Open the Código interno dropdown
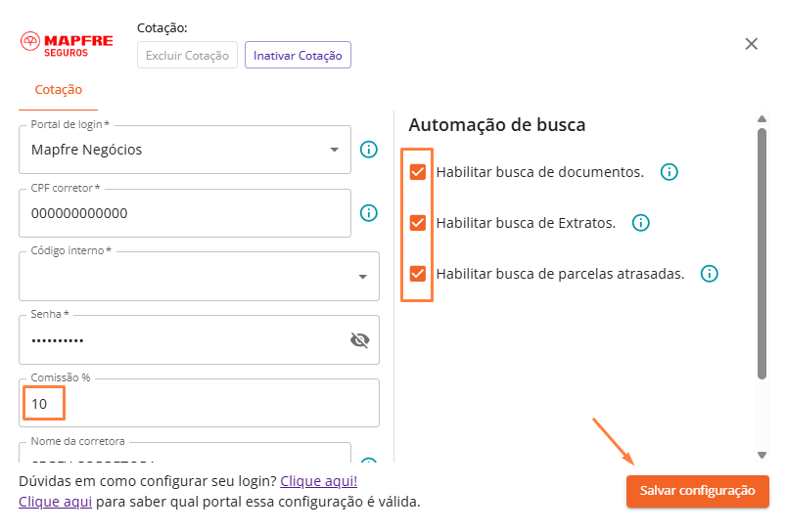This screenshot has width=786, height=532. pos(361,277)
